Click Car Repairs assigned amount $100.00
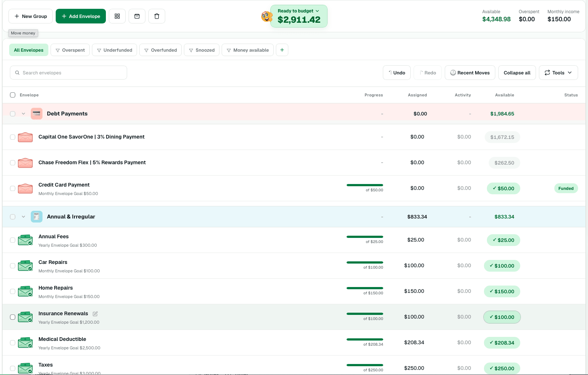 click(x=414, y=265)
